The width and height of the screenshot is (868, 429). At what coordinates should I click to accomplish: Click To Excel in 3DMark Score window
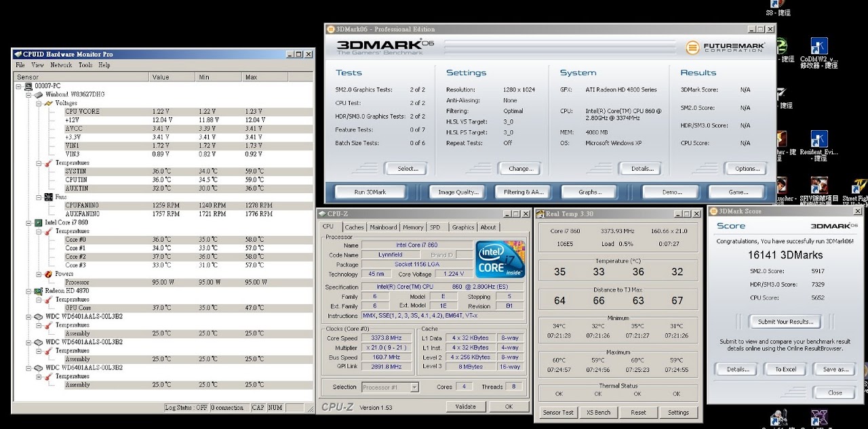point(785,369)
